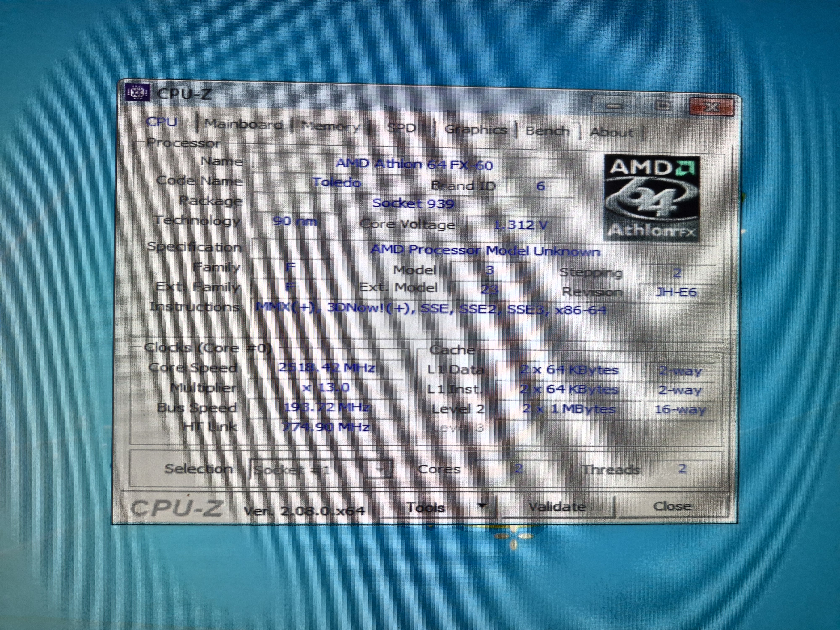Click the Core Speed value field
The width and height of the screenshot is (840, 630).
click(x=326, y=367)
